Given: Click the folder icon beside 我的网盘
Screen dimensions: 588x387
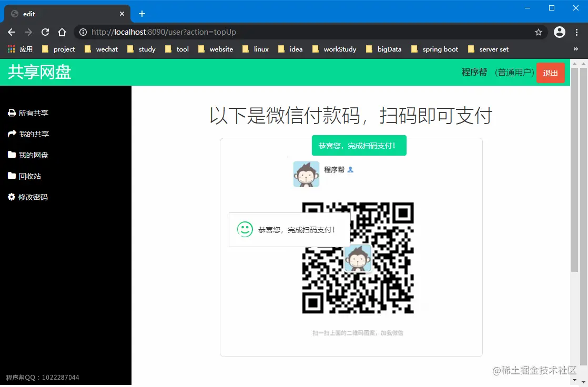Looking at the screenshot, I should [12, 155].
